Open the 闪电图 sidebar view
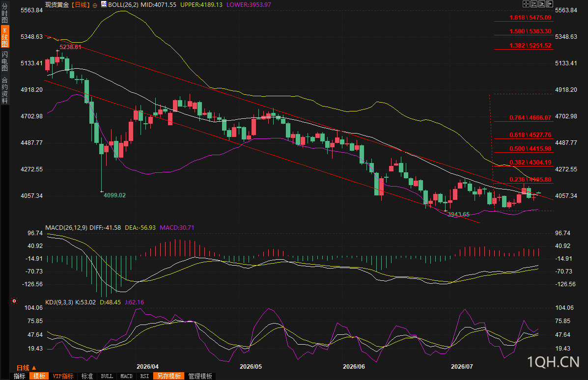The height and width of the screenshot is (380, 588). pos(4,61)
